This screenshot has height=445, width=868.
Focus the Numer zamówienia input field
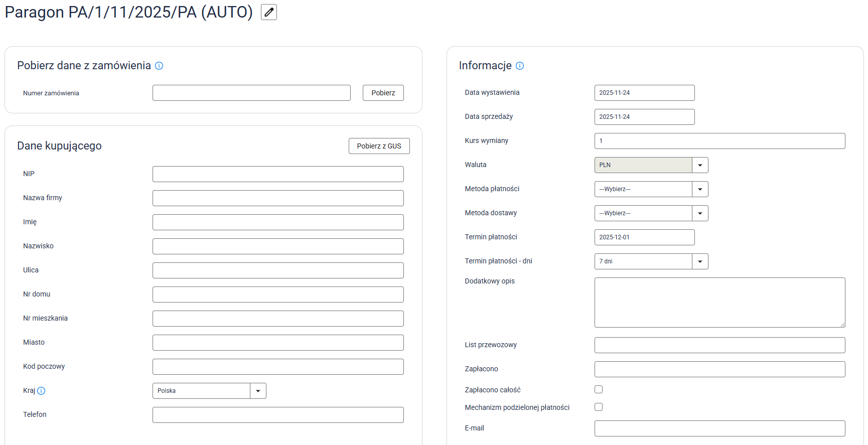[251, 93]
